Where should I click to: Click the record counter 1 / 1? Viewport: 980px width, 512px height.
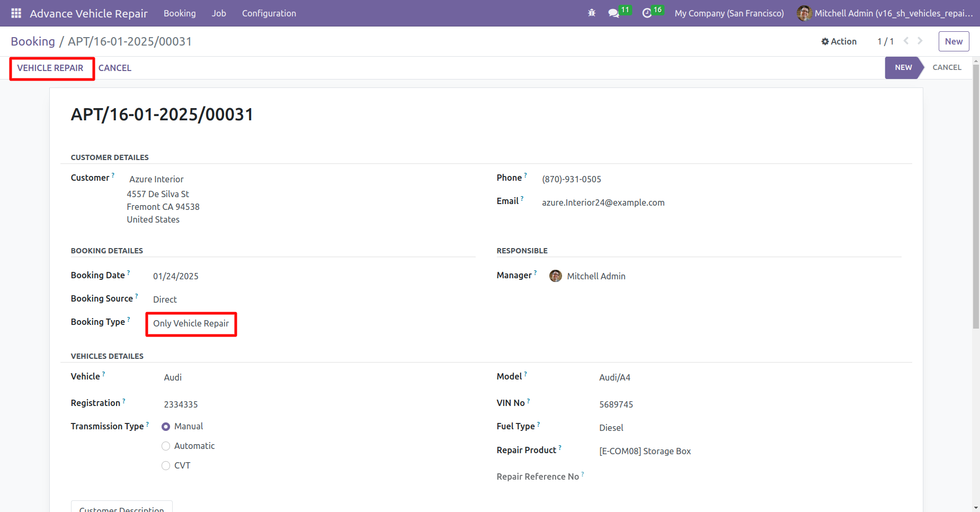[885, 41]
